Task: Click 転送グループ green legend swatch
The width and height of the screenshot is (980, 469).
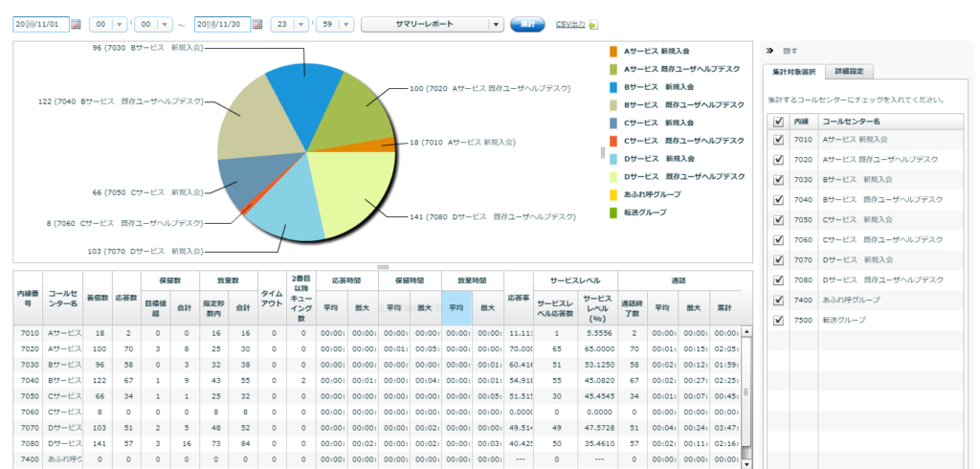Action: click(x=613, y=212)
